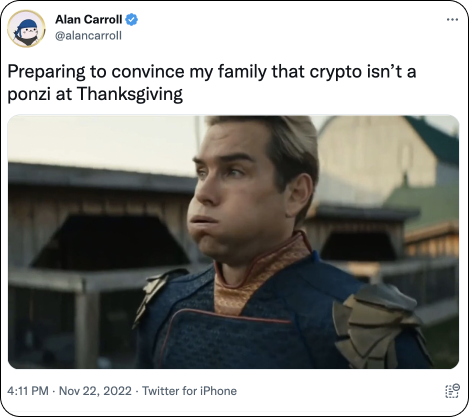Click the word 'Preparing' starting the tweet
Screen dimensions: 469x417
(x=46, y=72)
